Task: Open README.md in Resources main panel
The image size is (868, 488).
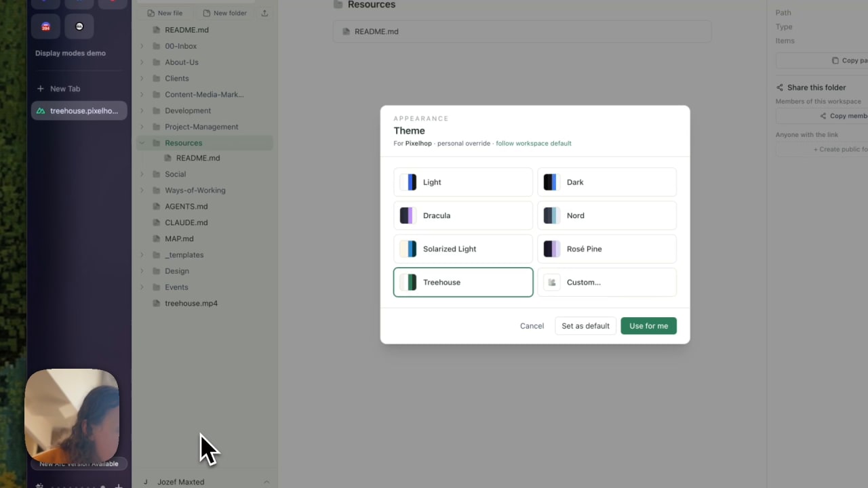Action: [x=522, y=32]
